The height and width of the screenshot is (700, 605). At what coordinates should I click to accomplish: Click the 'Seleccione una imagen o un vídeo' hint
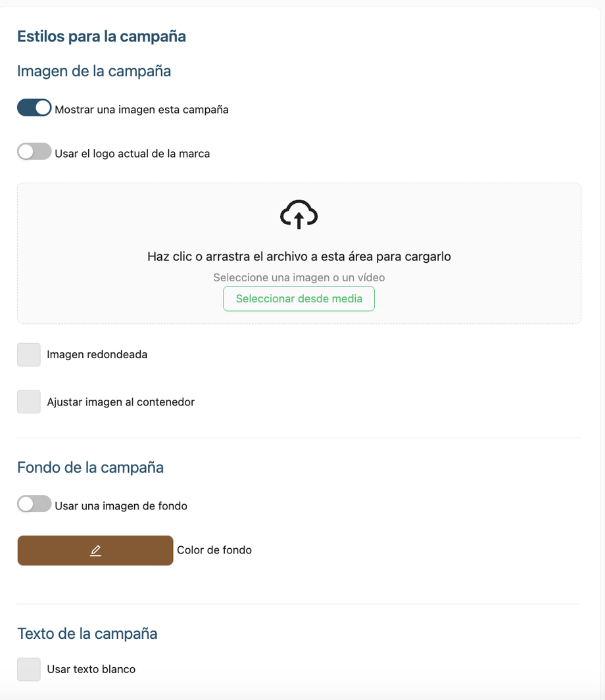pyautogui.click(x=299, y=277)
